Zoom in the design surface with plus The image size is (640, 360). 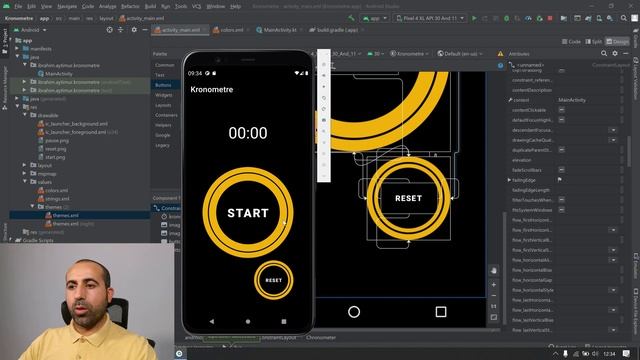coord(494,285)
